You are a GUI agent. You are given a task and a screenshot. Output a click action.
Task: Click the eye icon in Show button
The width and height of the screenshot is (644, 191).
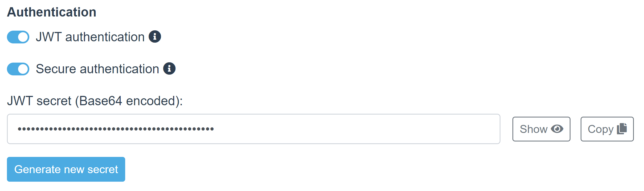click(x=557, y=129)
